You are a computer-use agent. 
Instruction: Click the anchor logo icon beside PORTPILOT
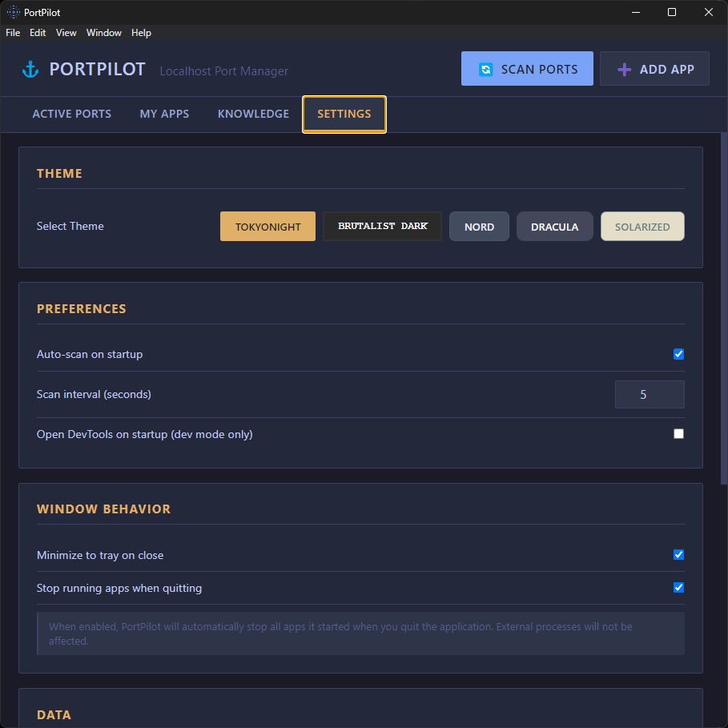point(30,70)
